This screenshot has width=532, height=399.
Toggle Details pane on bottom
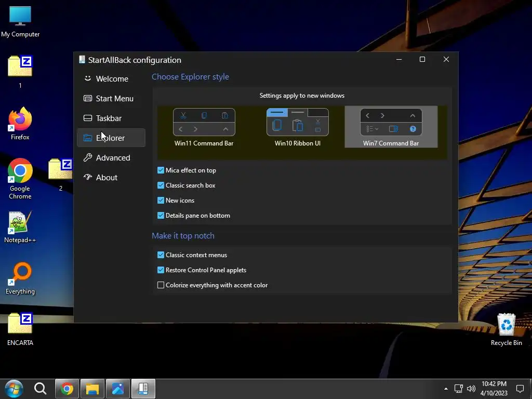161,216
